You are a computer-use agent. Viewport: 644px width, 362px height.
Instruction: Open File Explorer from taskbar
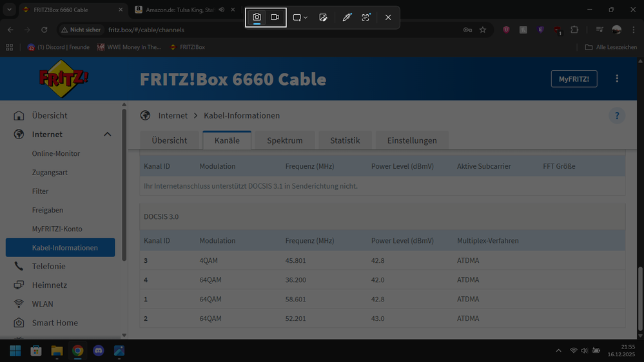coord(57,351)
